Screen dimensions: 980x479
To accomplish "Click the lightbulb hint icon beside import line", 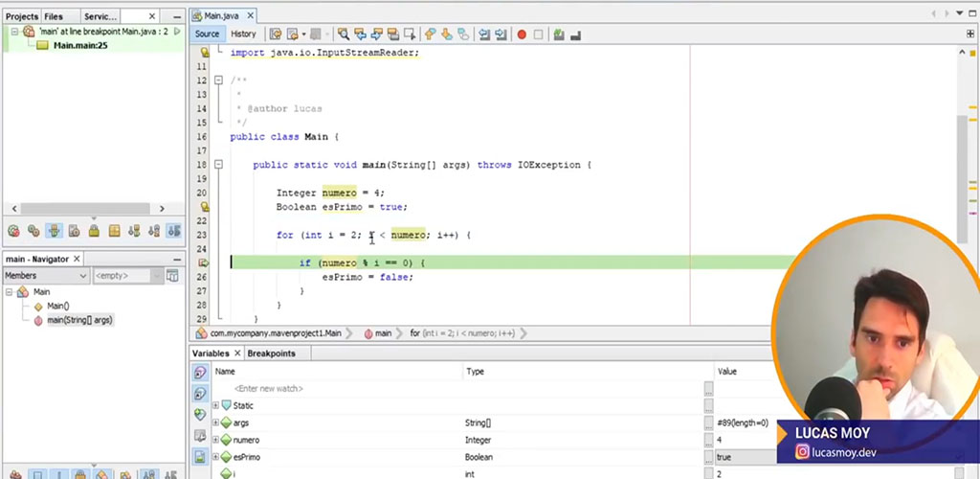I will click(x=204, y=53).
